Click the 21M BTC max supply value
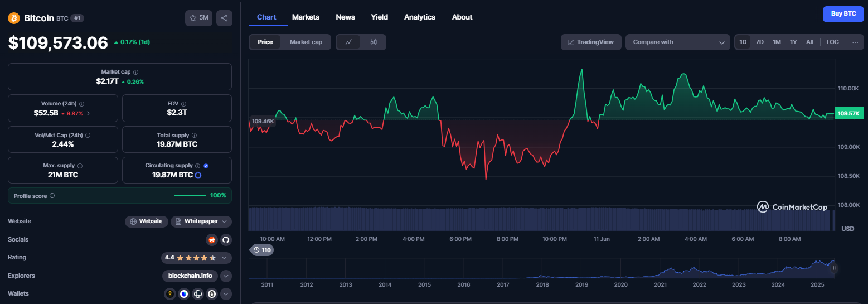The height and width of the screenshot is (304, 868). tap(63, 175)
